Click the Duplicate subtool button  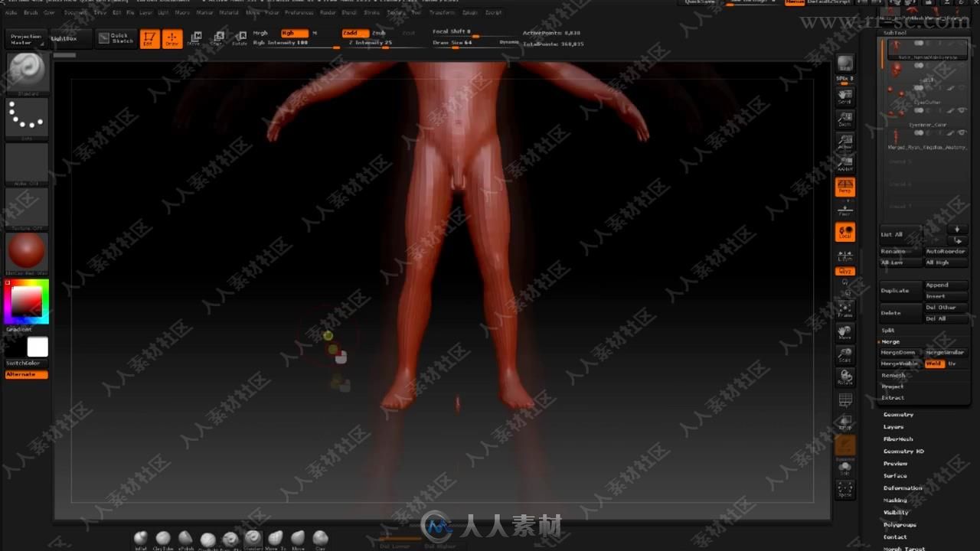pos(900,290)
